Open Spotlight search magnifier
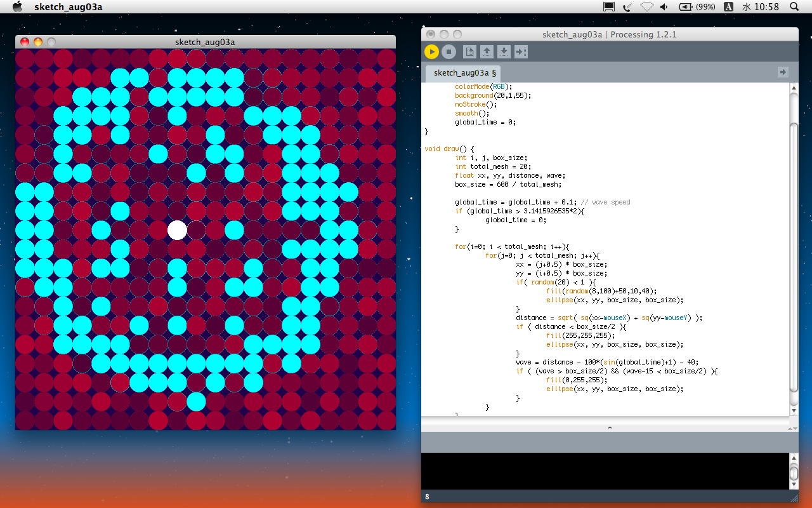Screen dimensions: 812x508 (x=794, y=7)
